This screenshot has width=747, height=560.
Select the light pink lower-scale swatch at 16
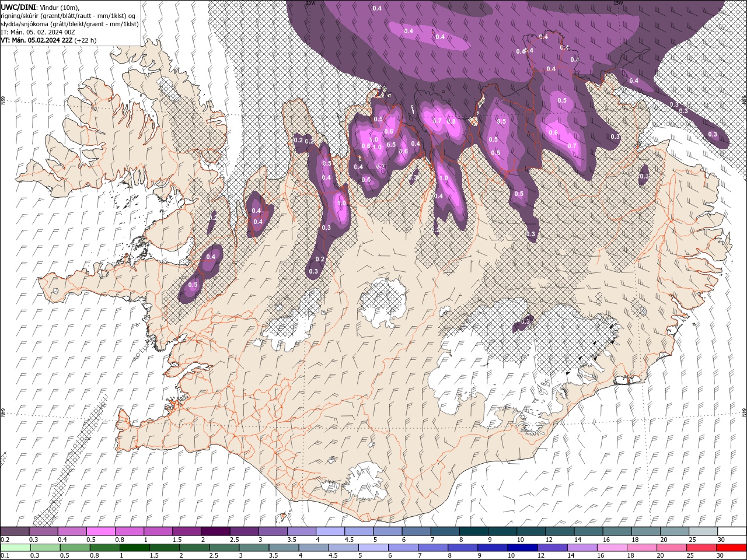(x=612, y=548)
